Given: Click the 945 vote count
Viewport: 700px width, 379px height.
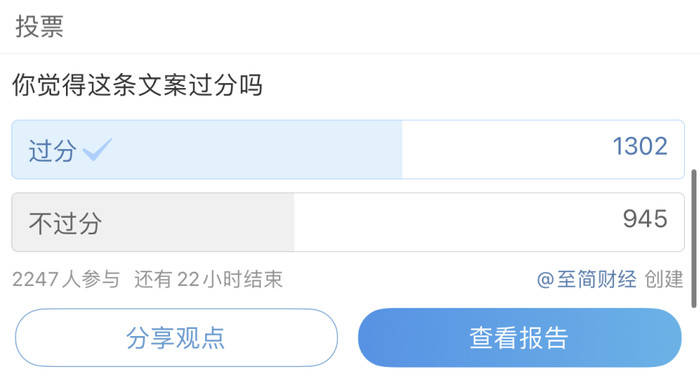Looking at the screenshot, I should [645, 219].
